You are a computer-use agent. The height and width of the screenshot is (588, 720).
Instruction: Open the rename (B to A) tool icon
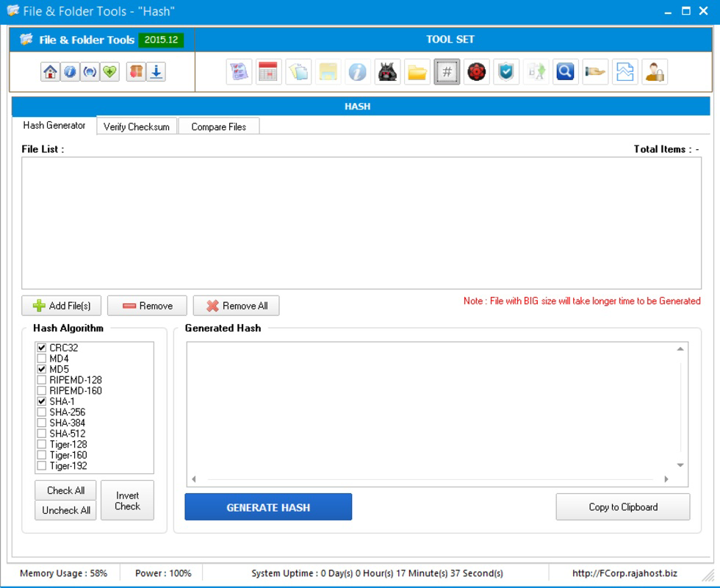[x=536, y=72]
